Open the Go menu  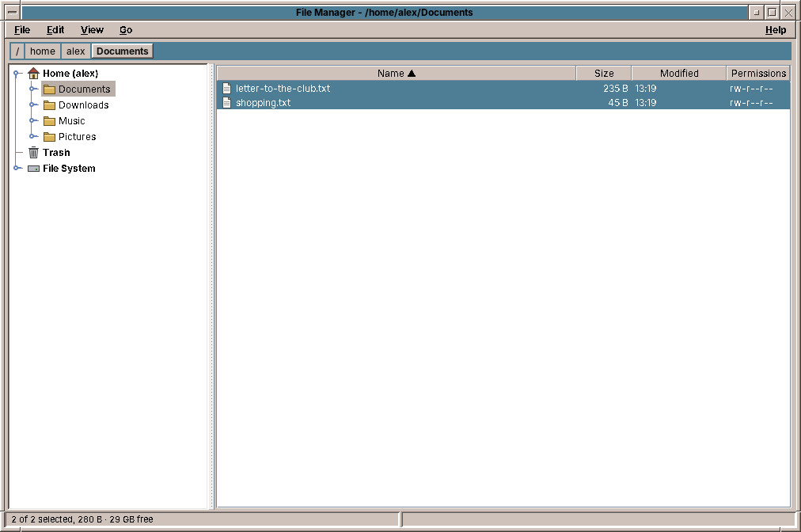[x=126, y=30]
